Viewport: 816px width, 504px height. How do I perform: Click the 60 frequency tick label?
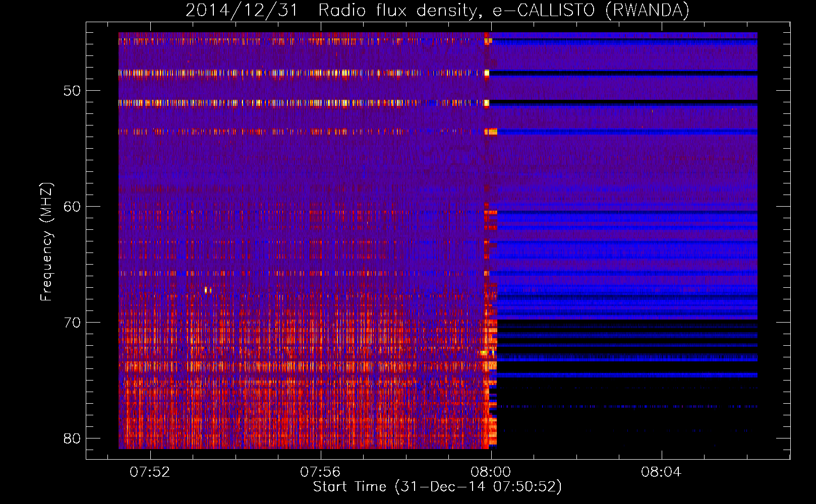[x=72, y=207]
